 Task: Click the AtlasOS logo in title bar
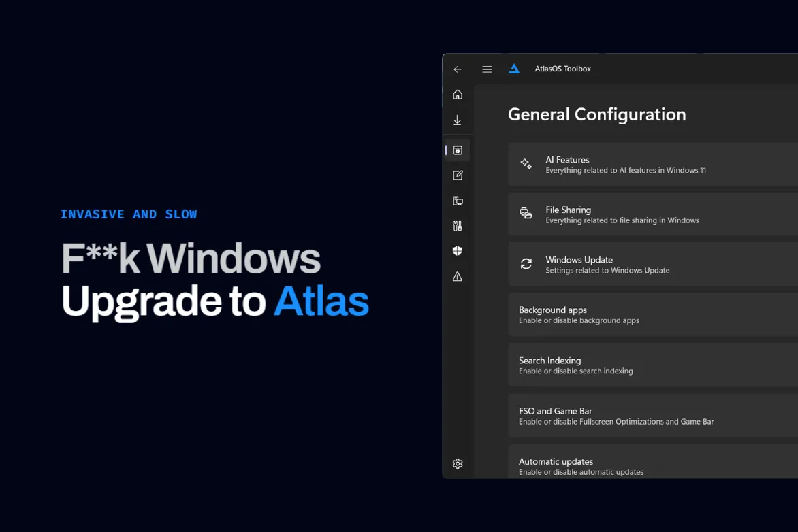pos(513,68)
